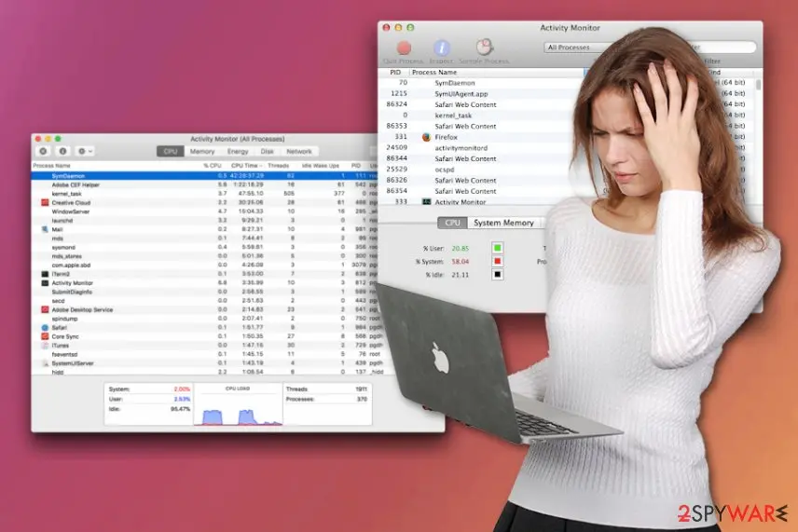
Task: Switch to the Memory tab
Action: point(202,152)
